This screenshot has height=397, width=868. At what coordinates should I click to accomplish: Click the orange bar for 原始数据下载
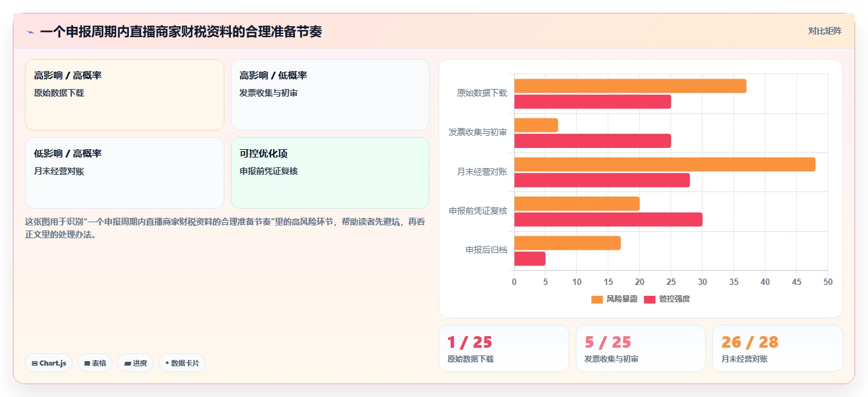pos(630,86)
